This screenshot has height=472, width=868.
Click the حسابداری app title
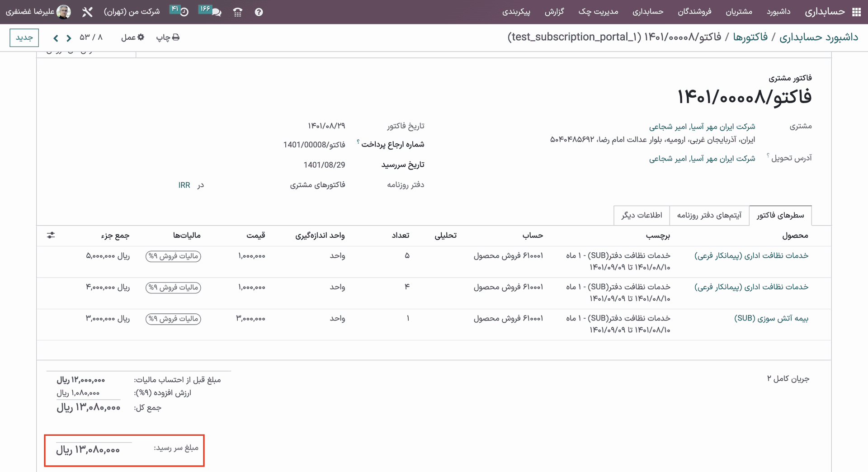pyautogui.click(x=825, y=12)
